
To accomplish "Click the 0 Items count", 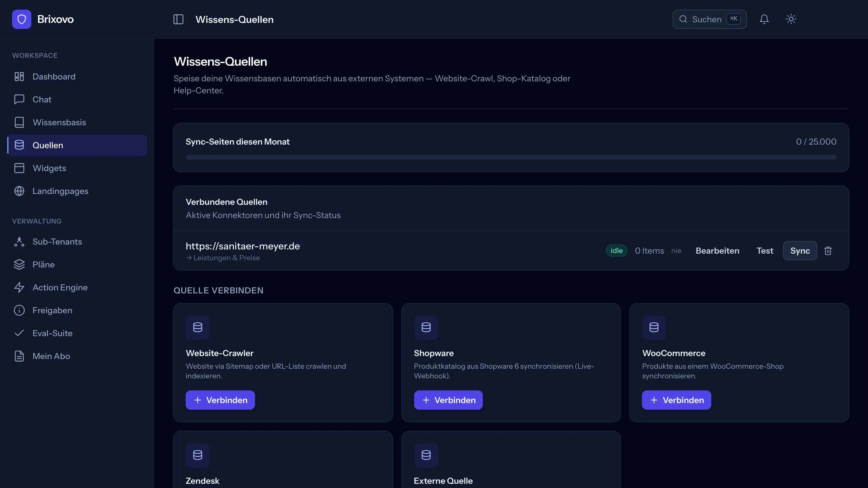I will [649, 251].
